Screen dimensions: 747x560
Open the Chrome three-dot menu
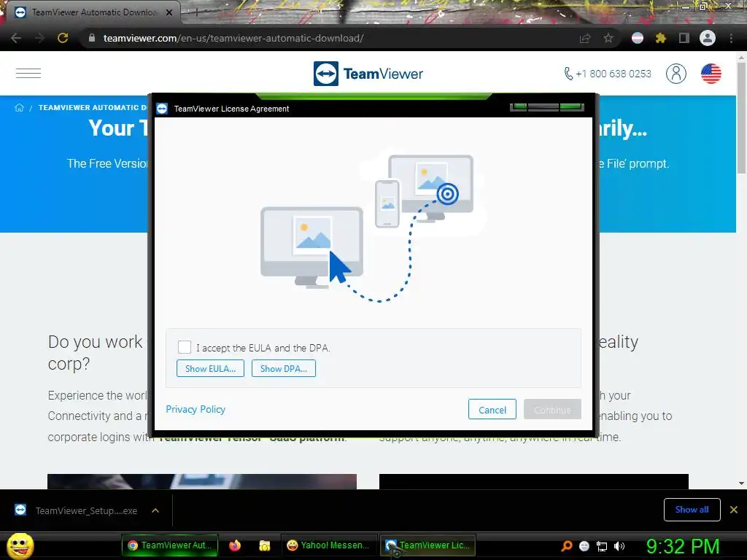731,38
